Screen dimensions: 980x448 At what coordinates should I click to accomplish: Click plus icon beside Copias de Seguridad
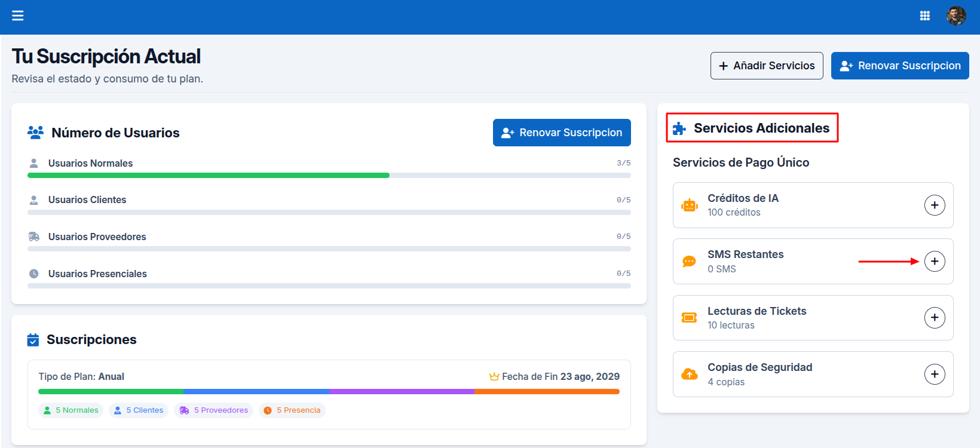point(934,375)
